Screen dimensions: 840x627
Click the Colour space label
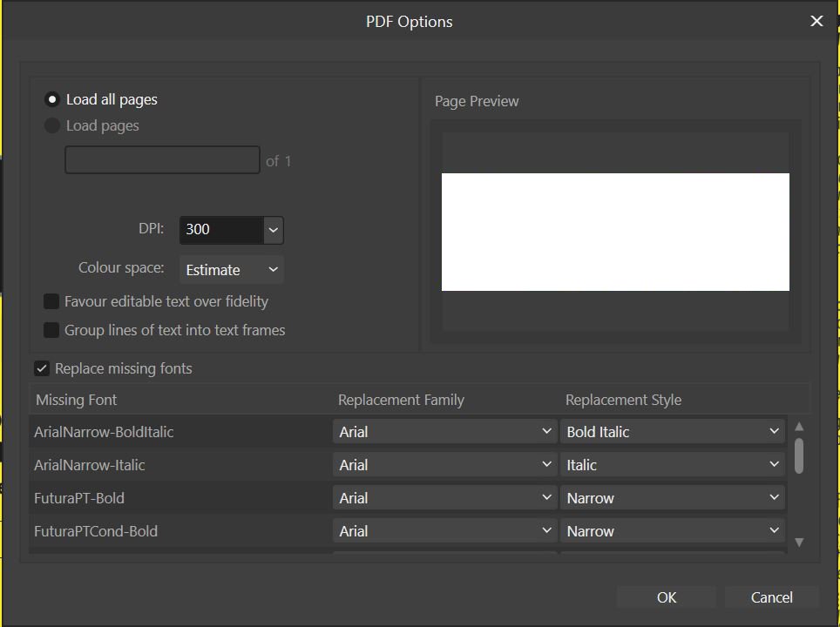coord(121,267)
